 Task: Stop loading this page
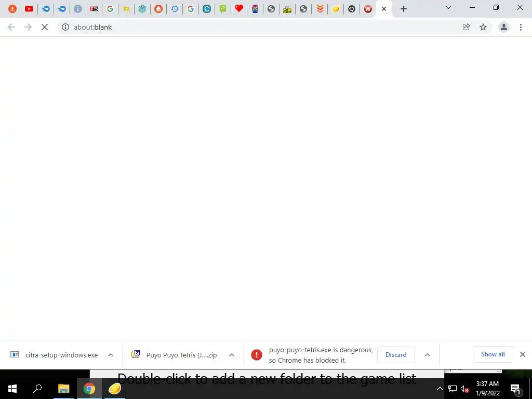(45, 27)
